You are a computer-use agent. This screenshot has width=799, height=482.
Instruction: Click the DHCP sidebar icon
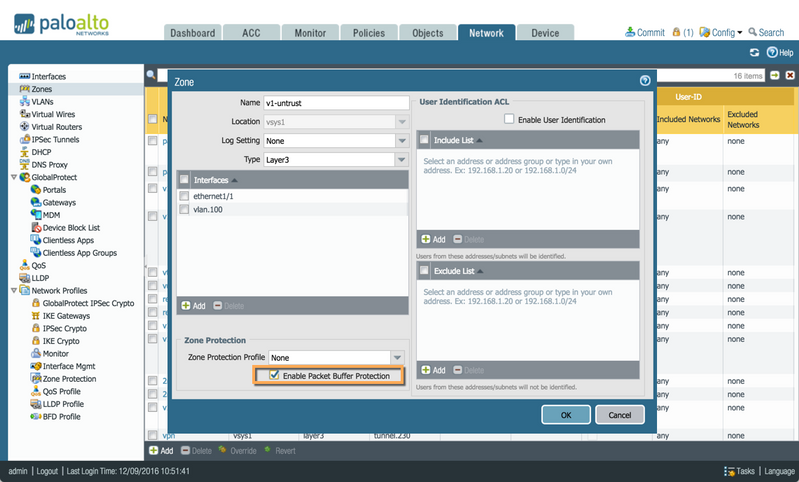point(24,152)
